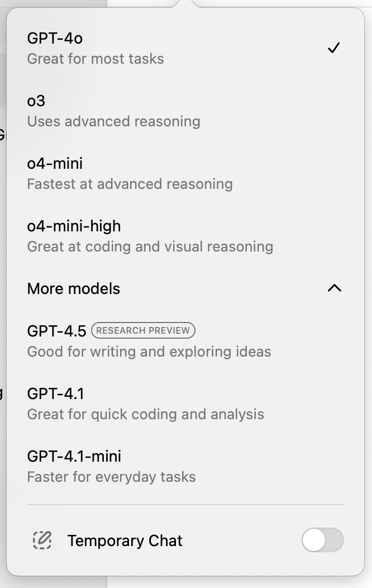Screen dimensions: 372x588
Task: Click the RESEARCH PREVIEW badge
Action: 144,331
